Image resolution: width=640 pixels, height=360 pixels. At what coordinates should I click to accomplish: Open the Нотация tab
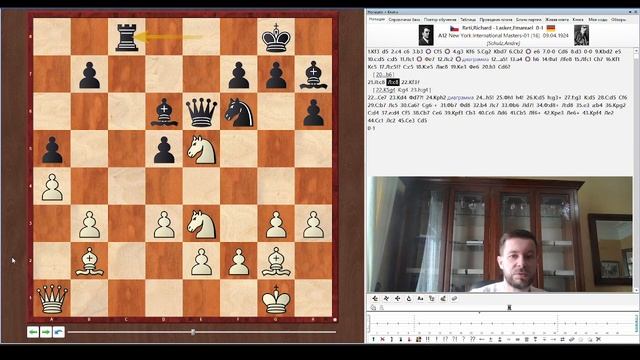coord(376,19)
